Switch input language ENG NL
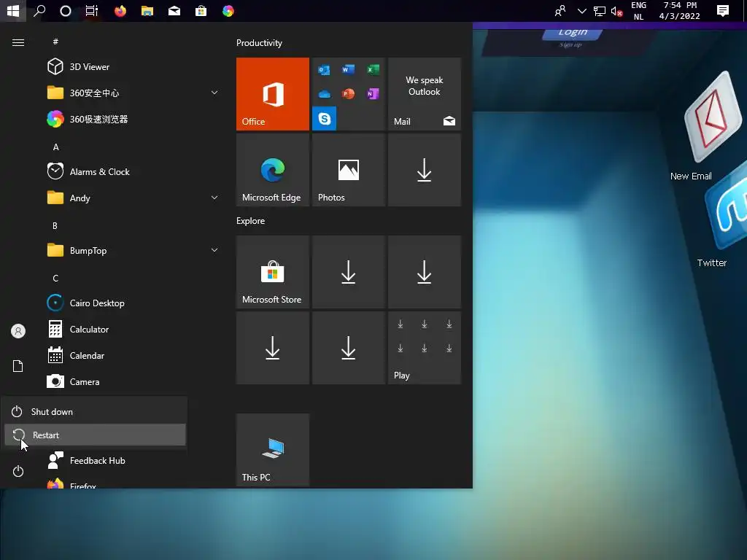This screenshot has height=560, width=747. click(x=638, y=11)
